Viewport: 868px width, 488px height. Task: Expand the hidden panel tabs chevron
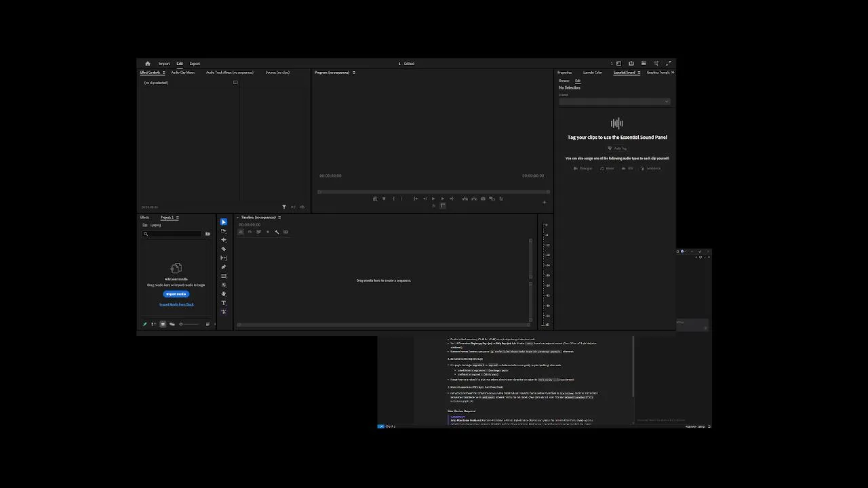pyautogui.click(x=673, y=73)
